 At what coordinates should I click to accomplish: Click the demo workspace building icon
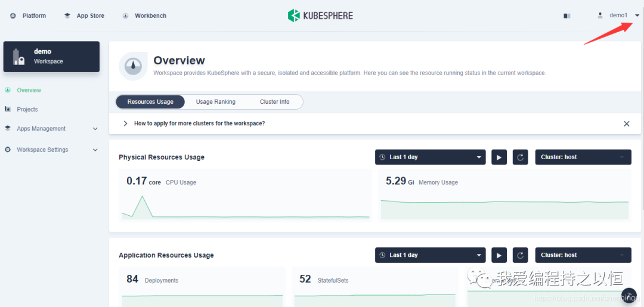(18, 57)
